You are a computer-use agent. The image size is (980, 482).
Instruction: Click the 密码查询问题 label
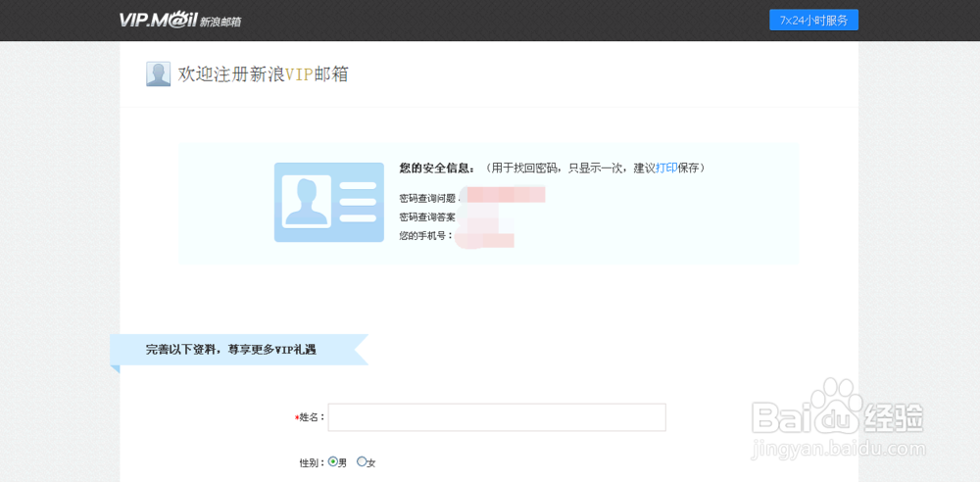(429, 198)
